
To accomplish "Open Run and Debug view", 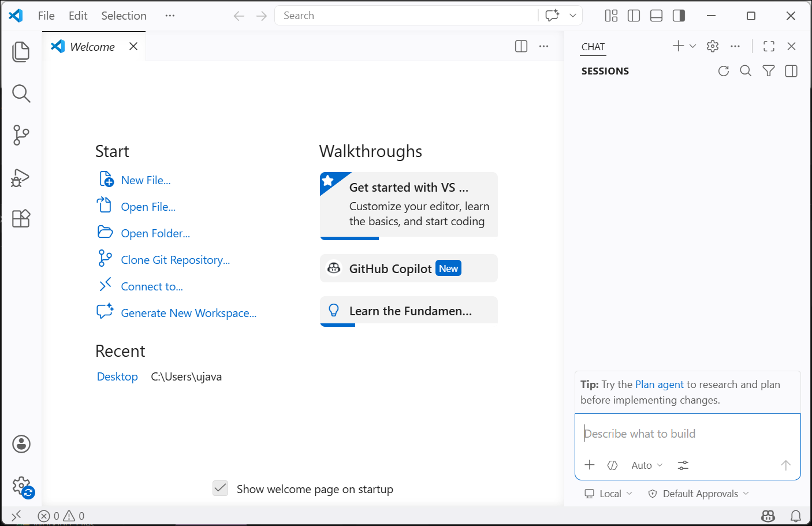I will (x=21, y=177).
